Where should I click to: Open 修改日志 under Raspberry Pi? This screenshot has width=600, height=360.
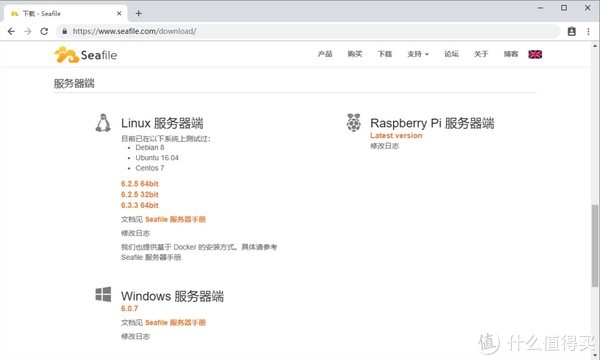point(384,146)
